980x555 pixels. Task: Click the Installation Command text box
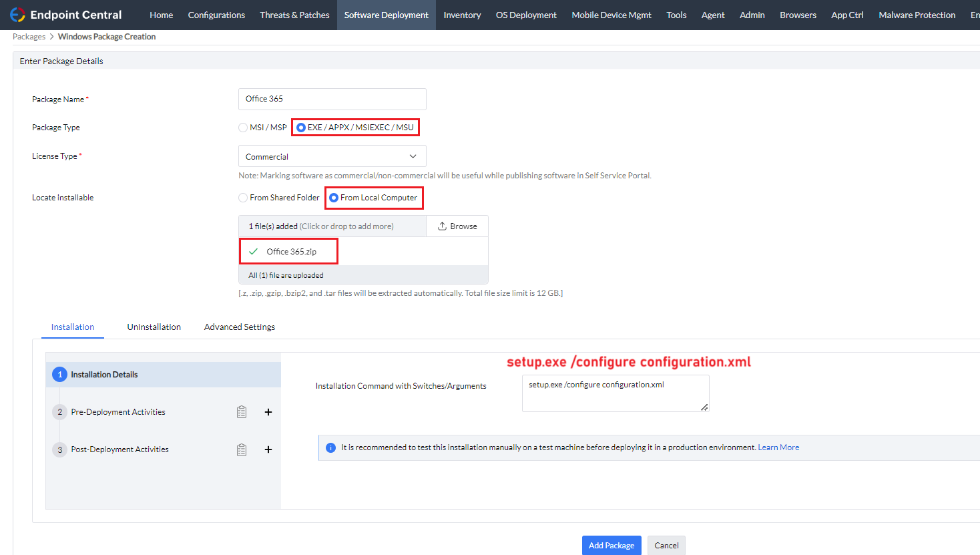616,393
